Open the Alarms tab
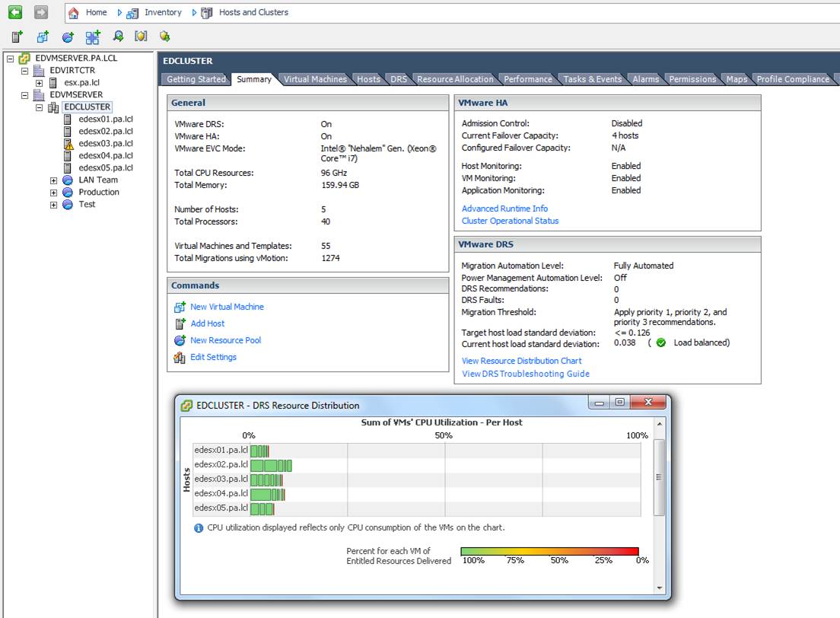Image resolution: width=840 pixels, height=618 pixels. pyautogui.click(x=645, y=79)
